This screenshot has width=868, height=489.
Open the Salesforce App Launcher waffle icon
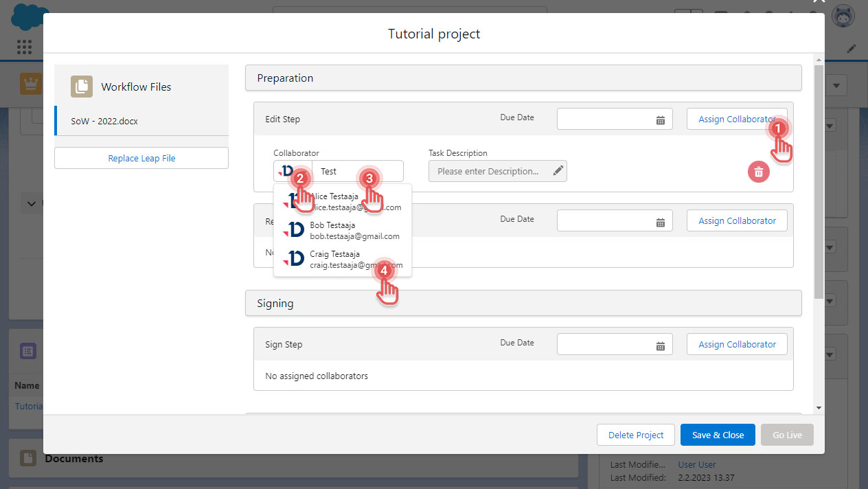(x=25, y=47)
